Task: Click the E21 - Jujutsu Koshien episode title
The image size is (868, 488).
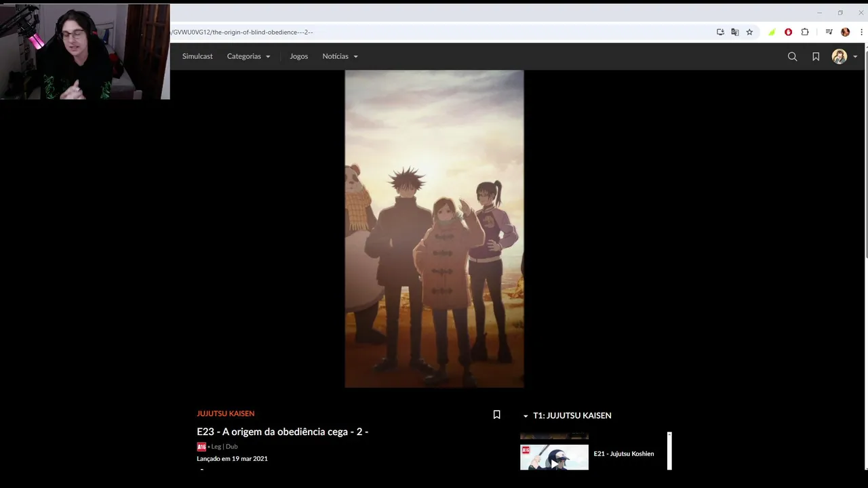Action: click(624, 453)
